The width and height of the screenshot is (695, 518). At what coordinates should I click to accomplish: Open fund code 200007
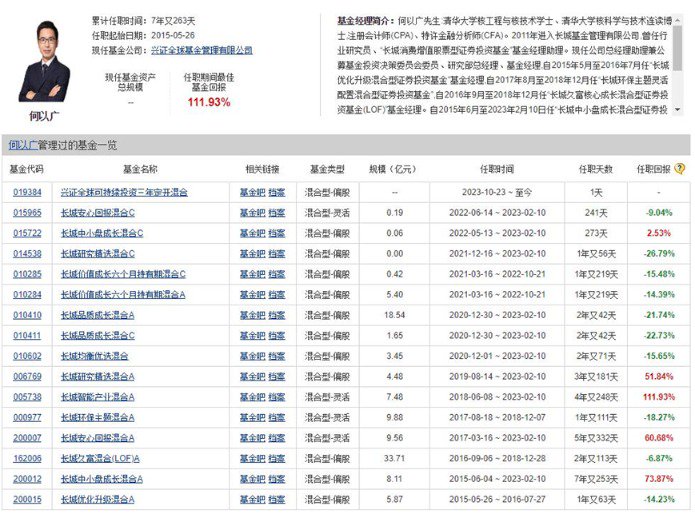[27, 438]
